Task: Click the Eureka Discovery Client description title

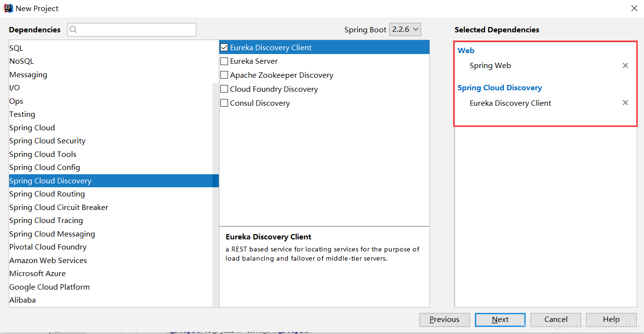Action: 269,237
